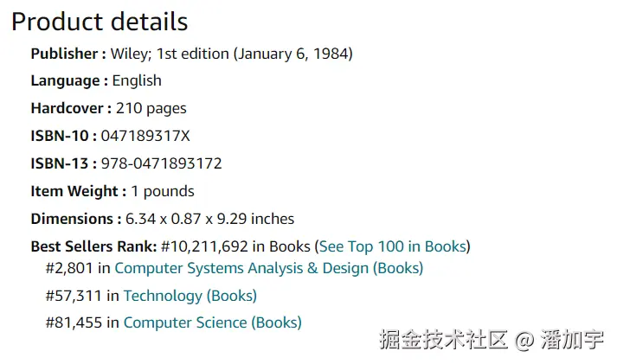Screen dimensions: 617x364
Task: Visit the Technology (Books) category link
Action: coord(190,296)
